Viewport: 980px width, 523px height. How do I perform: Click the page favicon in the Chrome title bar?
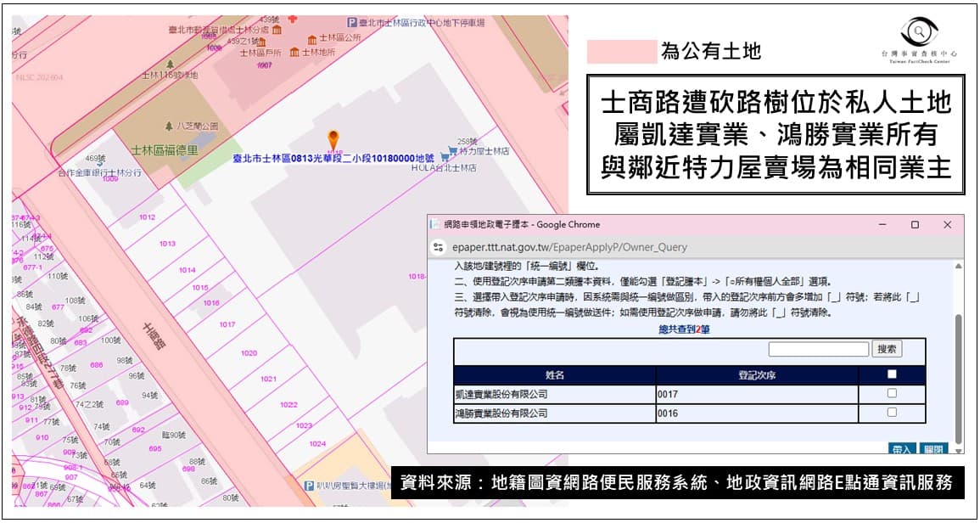(435, 225)
